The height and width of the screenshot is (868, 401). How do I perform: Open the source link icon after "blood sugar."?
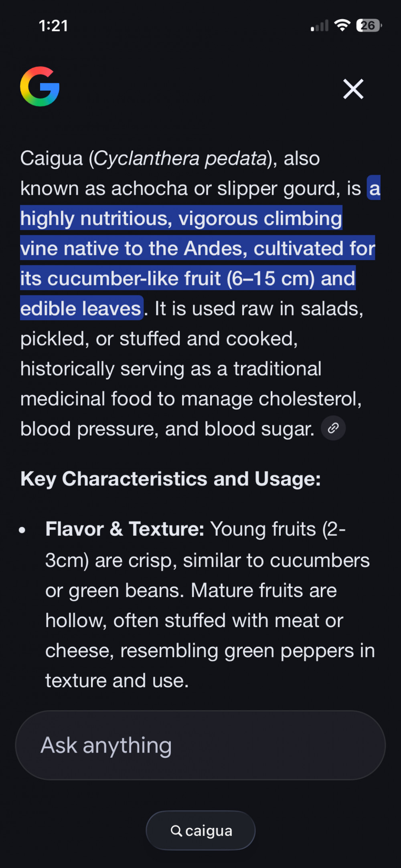[333, 428]
